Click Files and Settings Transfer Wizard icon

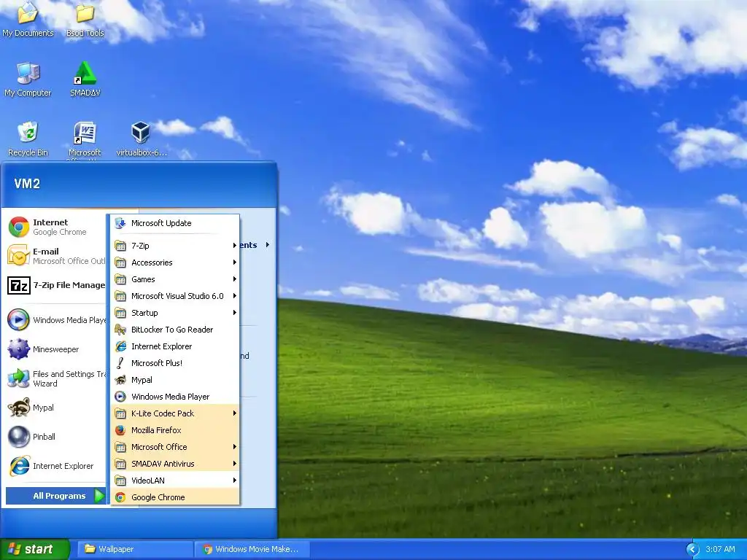[x=18, y=378]
